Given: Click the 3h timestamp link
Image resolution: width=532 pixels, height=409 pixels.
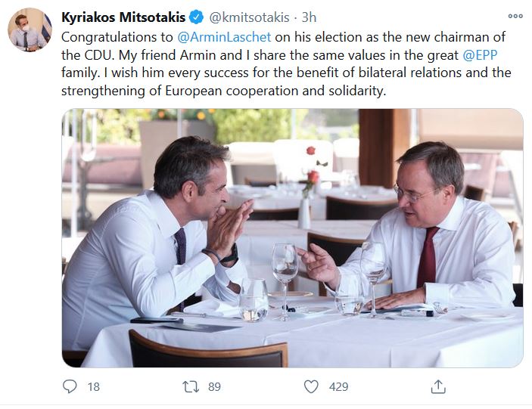Looking at the screenshot, I should tap(309, 17).
